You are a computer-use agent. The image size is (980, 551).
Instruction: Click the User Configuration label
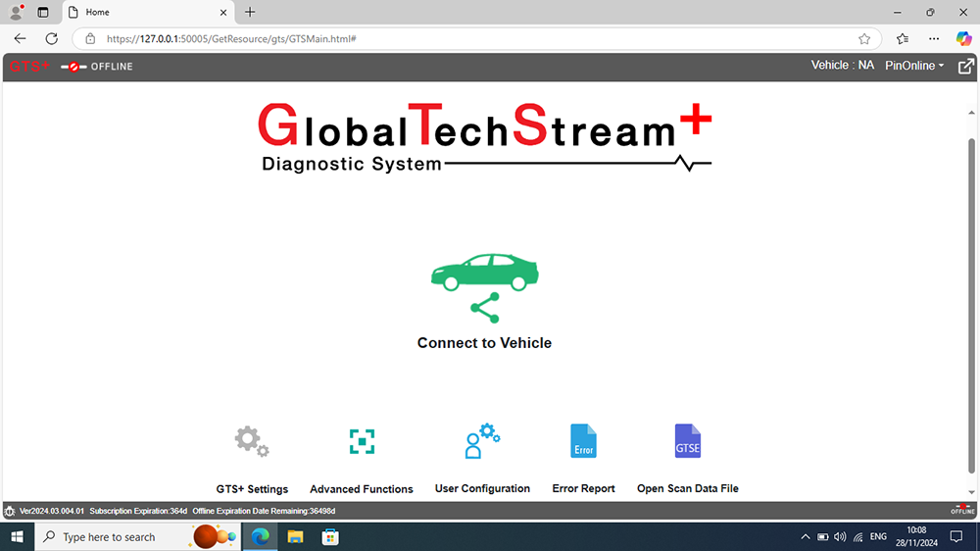click(482, 488)
